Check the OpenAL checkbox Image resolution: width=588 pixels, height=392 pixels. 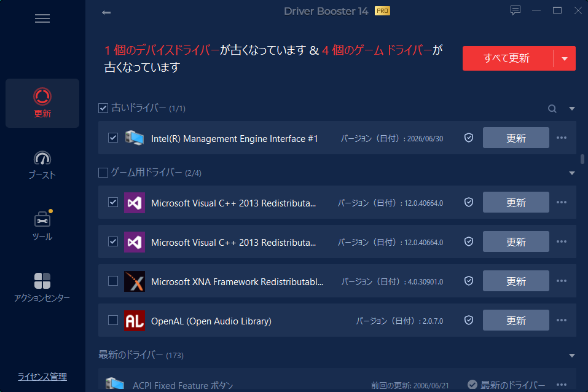113,320
